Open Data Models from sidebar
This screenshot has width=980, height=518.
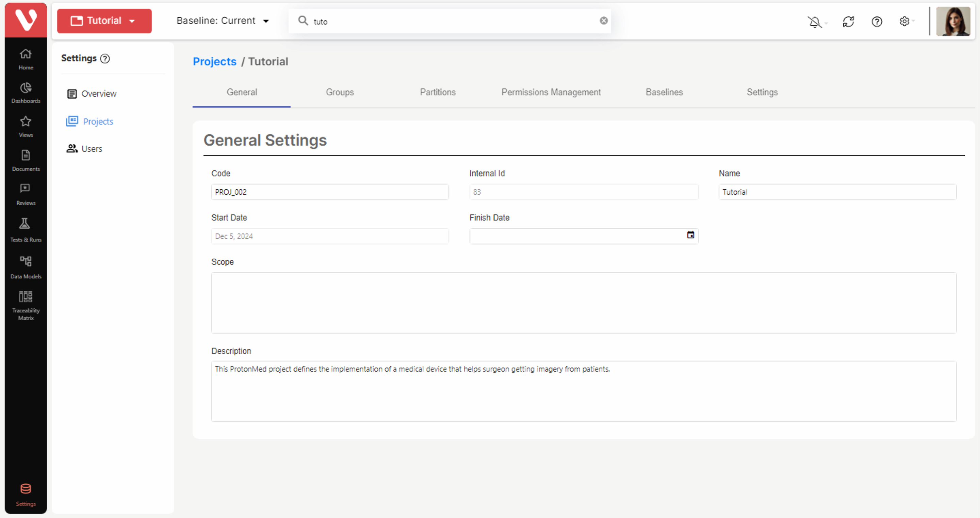(x=26, y=267)
